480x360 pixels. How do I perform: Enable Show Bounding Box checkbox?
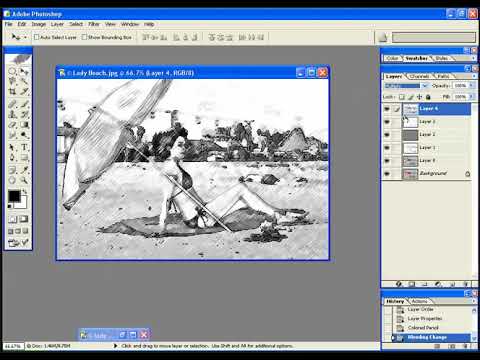click(84, 37)
